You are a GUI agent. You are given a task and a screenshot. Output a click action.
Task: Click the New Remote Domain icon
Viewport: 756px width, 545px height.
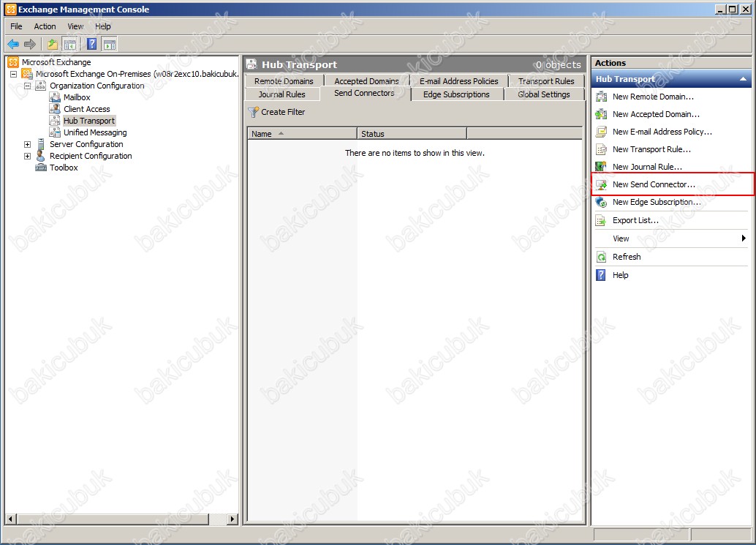point(601,97)
